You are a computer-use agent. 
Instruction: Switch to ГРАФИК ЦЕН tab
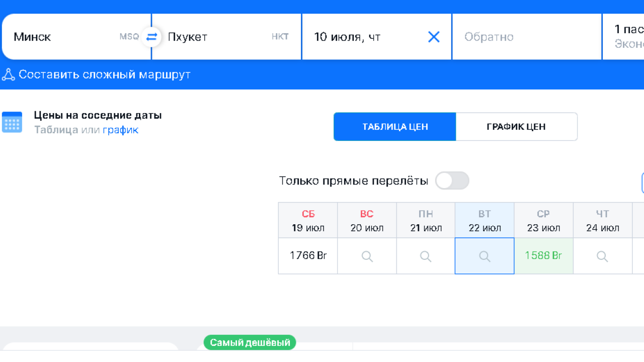516,127
